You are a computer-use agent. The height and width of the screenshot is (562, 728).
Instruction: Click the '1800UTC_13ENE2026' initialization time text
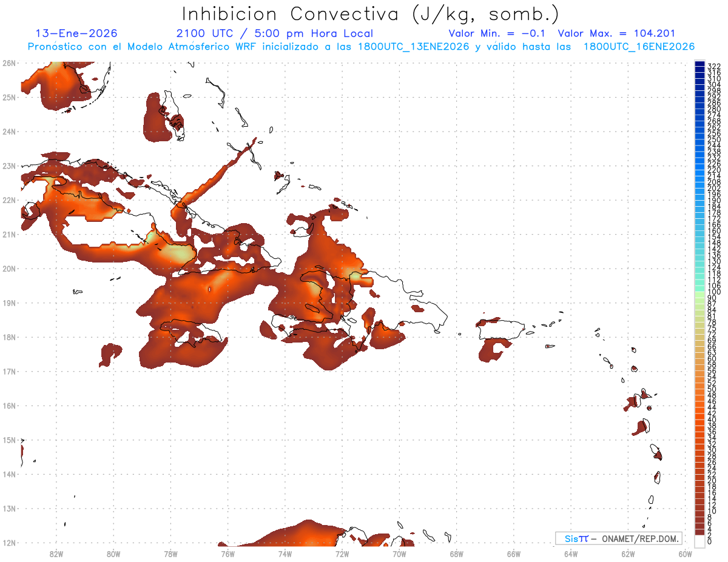click(x=414, y=47)
